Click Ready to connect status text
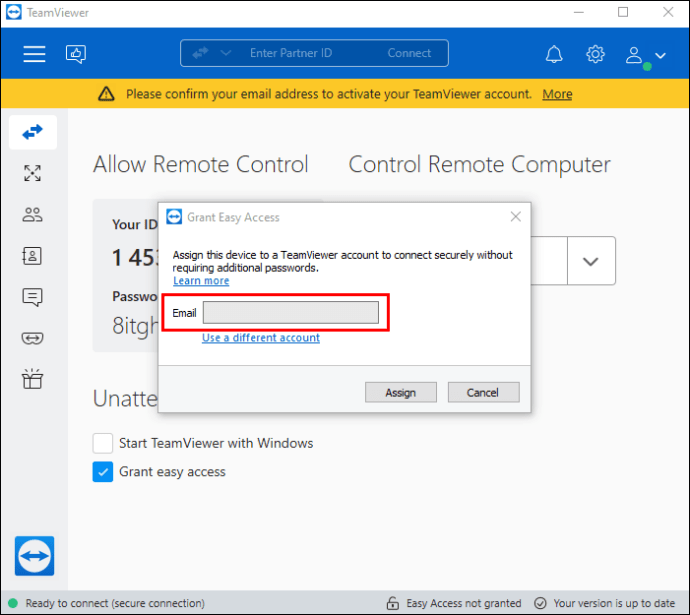Viewport: 690px width, 615px height. pyautogui.click(x=115, y=603)
